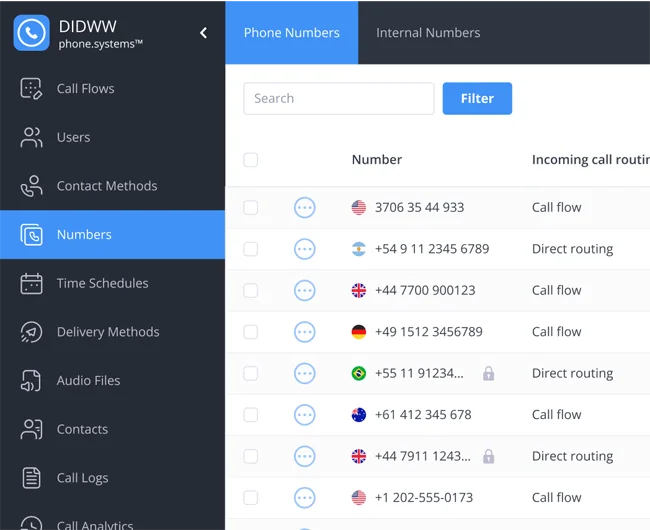Image resolution: width=650 pixels, height=530 pixels.
Task: Click the Contact Methods icon
Action: pos(31,186)
